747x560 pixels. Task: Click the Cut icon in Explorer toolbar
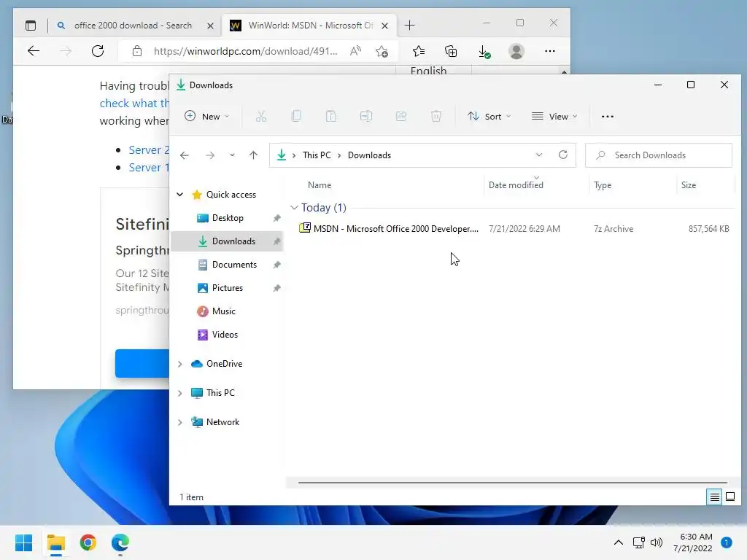261,116
